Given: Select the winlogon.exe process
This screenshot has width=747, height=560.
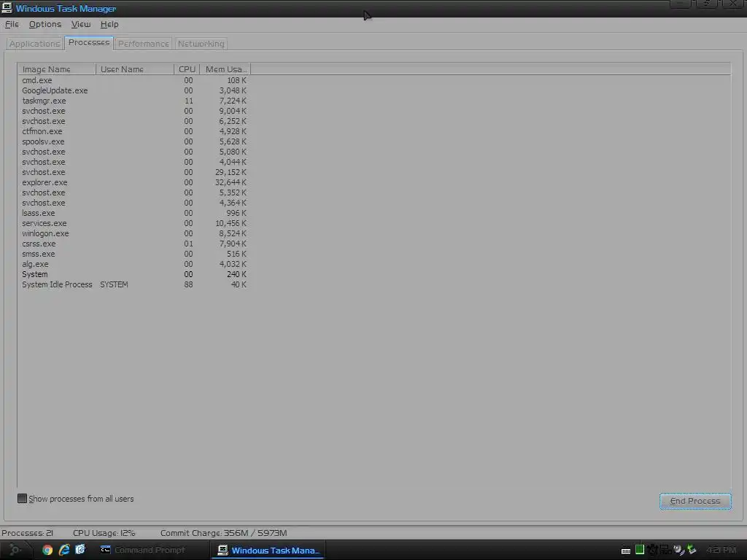Looking at the screenshot, I should coord(134,233).
